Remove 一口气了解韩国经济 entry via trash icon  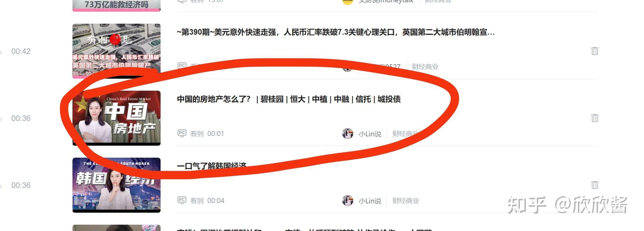click(595, 185)
